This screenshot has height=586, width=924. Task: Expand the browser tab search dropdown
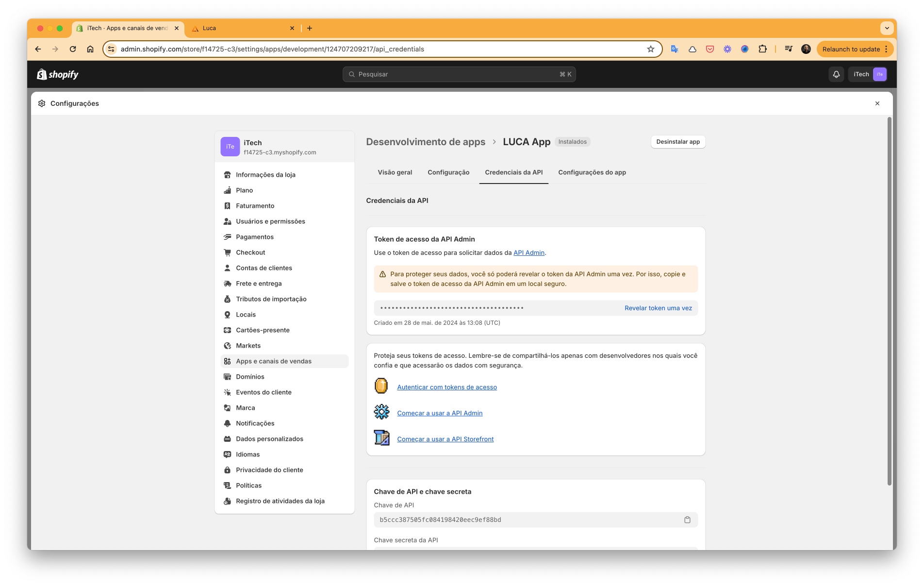[x=887, y=28]
